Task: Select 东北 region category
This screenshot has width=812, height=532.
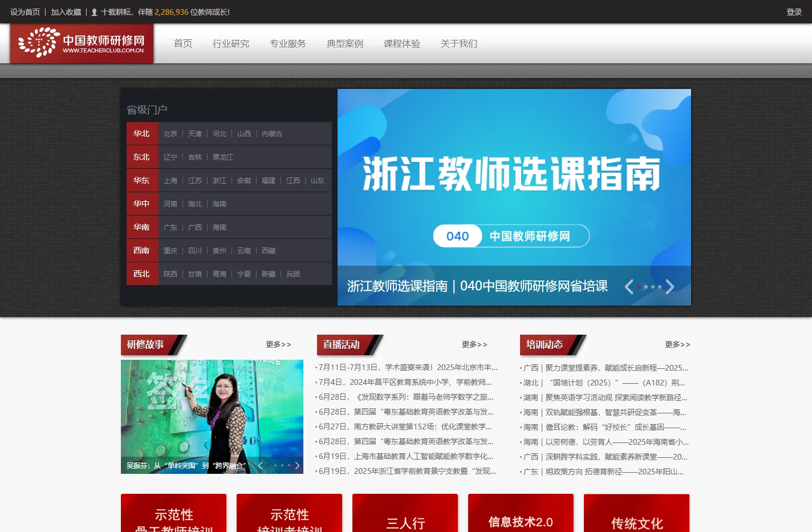Action: pyautogui.click(x=142, y=157)
